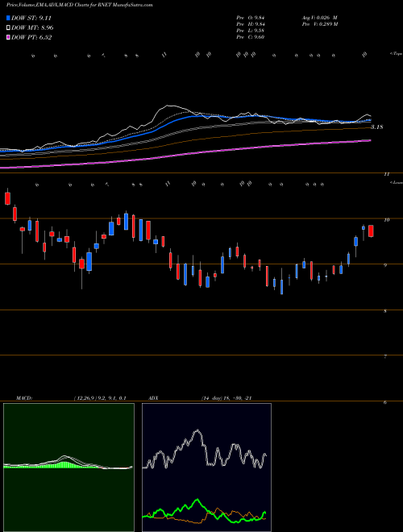Select the 'DOW PT: 6.52' legend text
This screenshot has height=532, width=403.
click(x=31, y=37)
